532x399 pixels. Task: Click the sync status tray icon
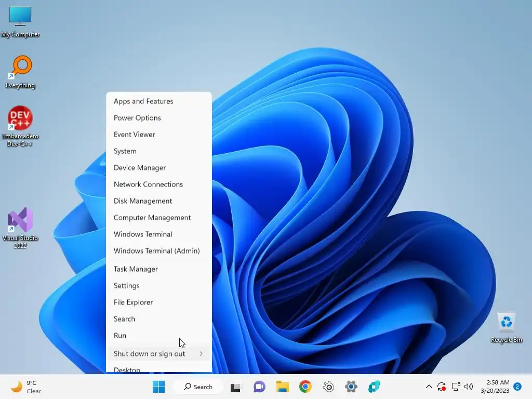[442, 387]
